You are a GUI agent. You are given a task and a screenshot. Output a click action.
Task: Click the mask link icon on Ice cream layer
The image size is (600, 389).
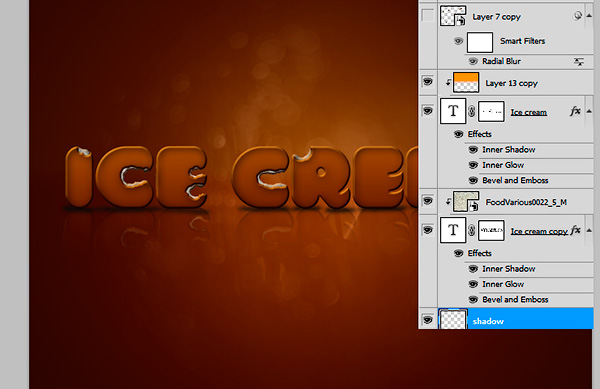tap(472, 111)
